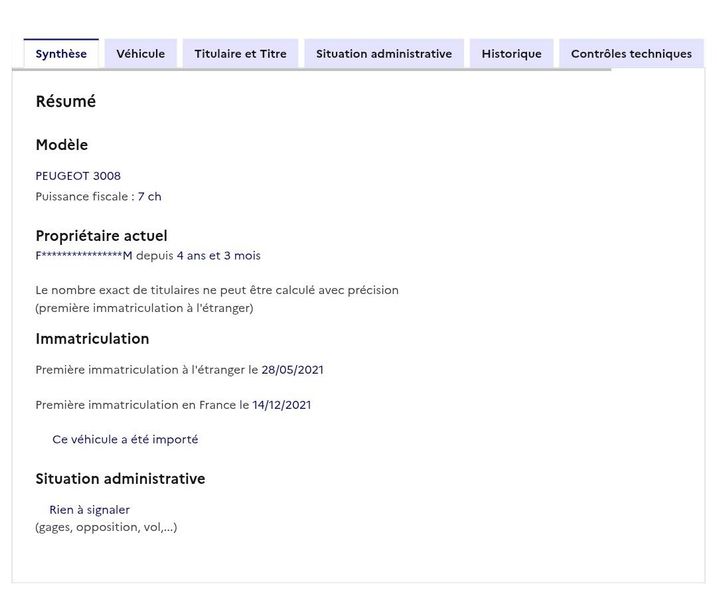Viewport: 717px width, 600px height.
Task: Select the Synthèse tab
Action: click(61, 54)
